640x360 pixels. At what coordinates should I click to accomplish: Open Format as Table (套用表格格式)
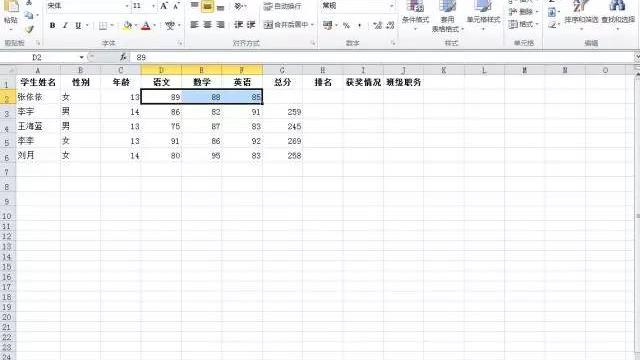pyautogui.click(x=447, y=16)
